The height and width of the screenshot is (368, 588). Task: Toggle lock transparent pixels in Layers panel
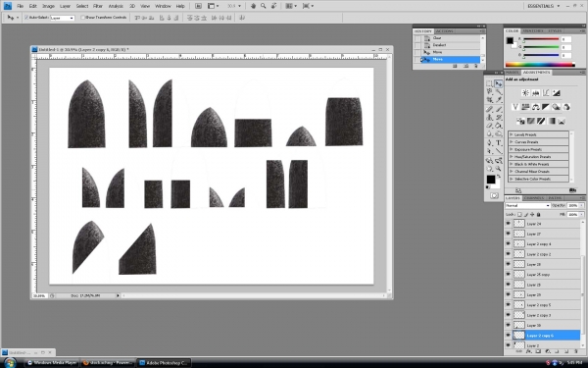click(519, 214)
